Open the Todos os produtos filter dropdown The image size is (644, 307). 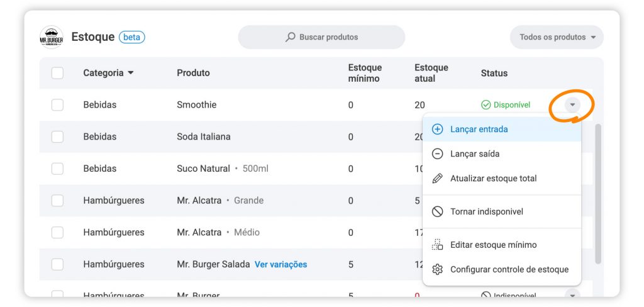tap(557, 37)
